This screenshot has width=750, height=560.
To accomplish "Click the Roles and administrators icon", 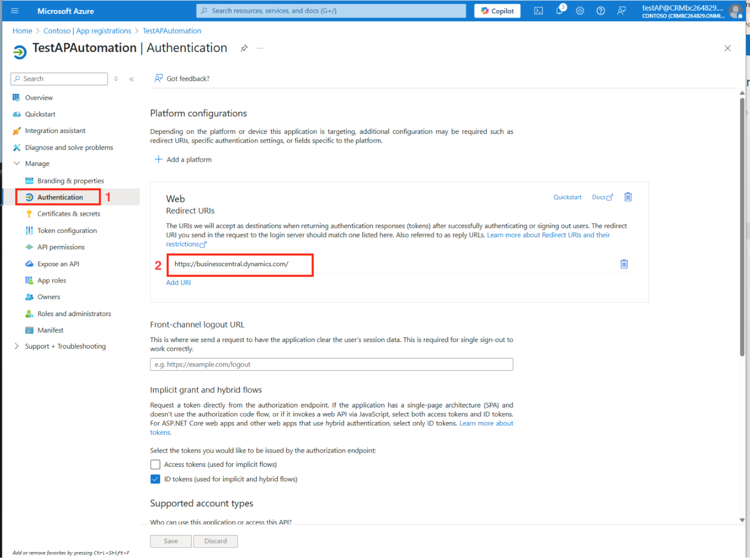I will point(29,314).
